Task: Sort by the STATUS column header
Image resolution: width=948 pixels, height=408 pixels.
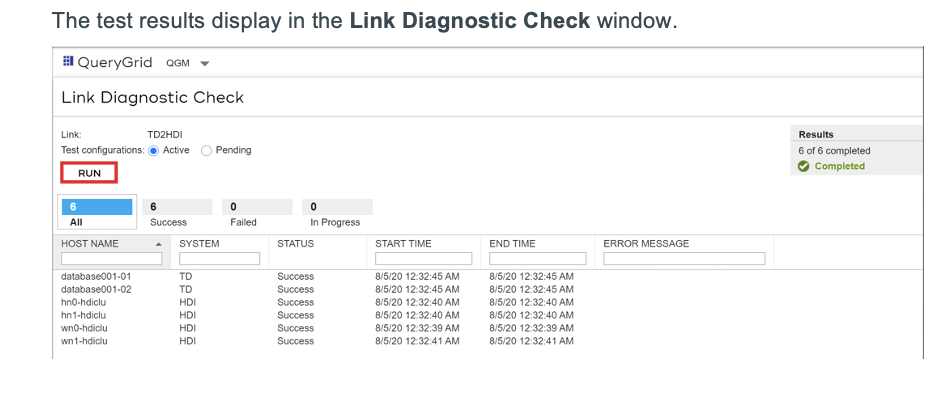Action: [x=296, y=244]
